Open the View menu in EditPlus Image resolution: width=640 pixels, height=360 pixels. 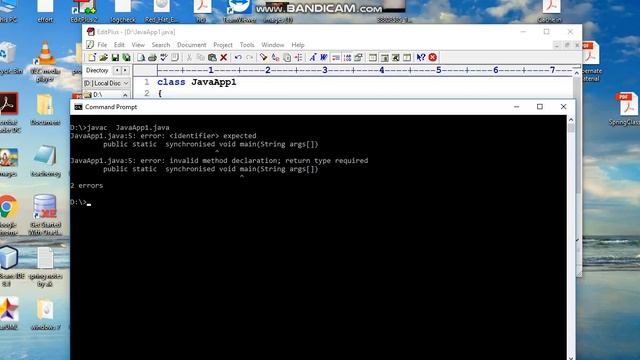pos(138,45)
